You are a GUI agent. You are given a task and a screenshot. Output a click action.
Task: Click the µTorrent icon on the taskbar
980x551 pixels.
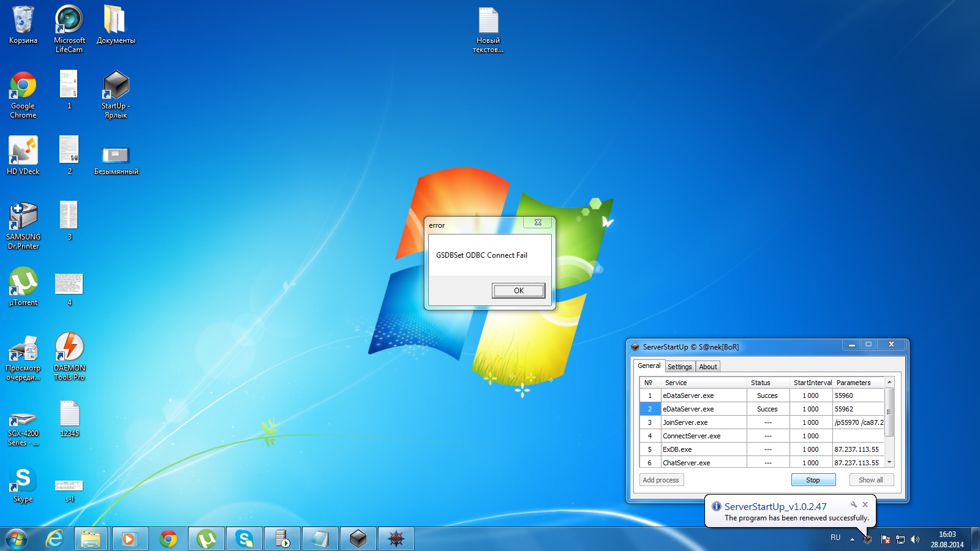point(206,539)
